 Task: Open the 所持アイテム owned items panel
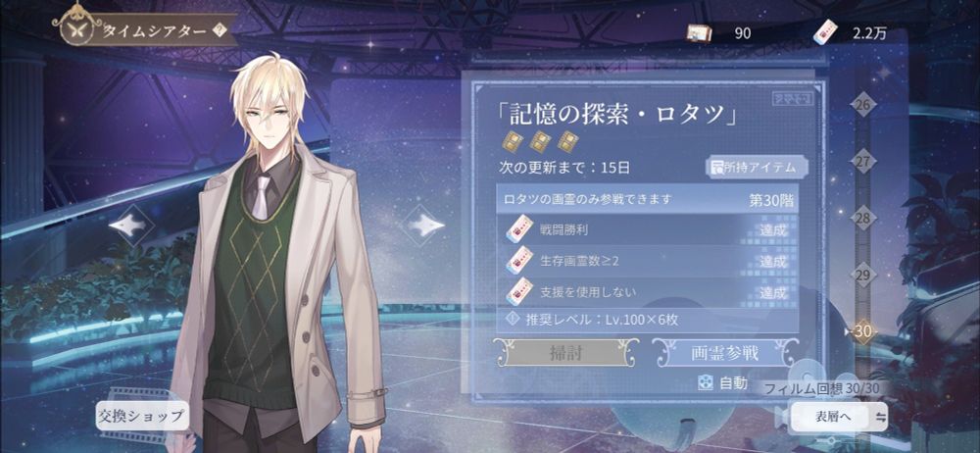pos(757,167)
